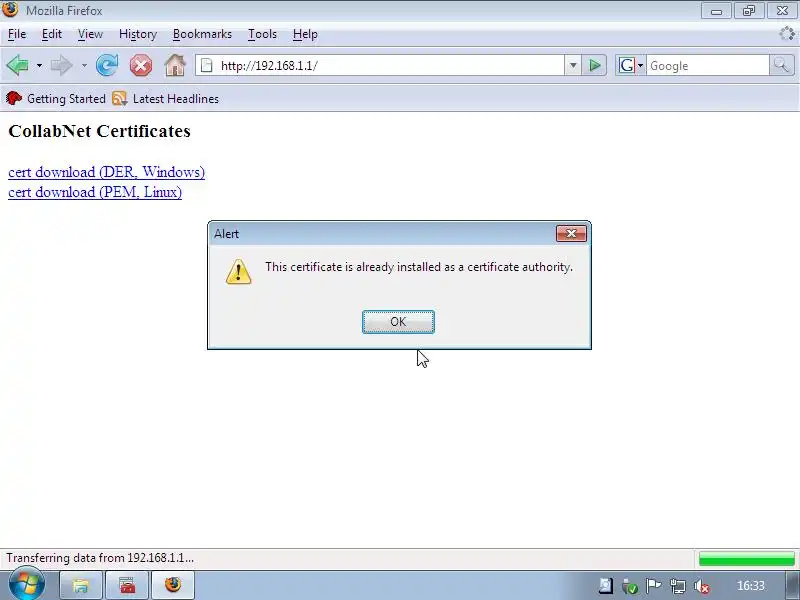Click the Google search engine icon
Viewport: 800px width, 600px height.
point(627,65)
